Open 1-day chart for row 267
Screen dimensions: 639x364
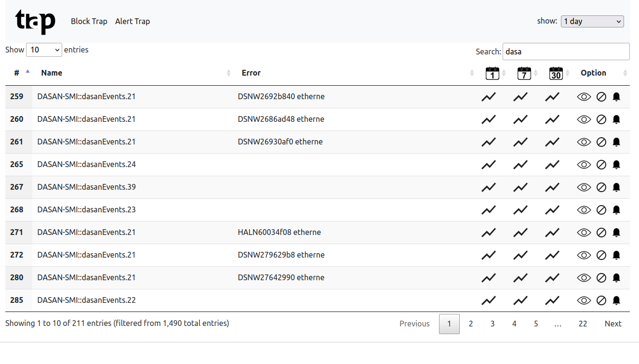pyautogui.click(x=489, y=187)
